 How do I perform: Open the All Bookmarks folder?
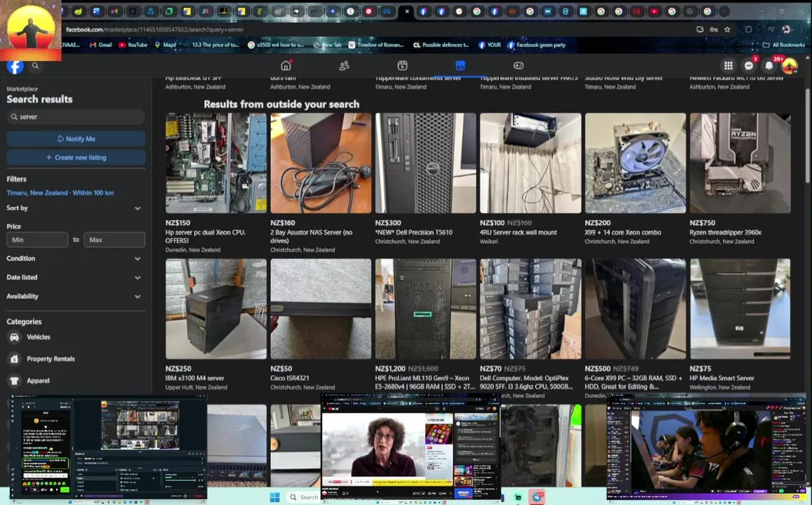click(784, 45)
